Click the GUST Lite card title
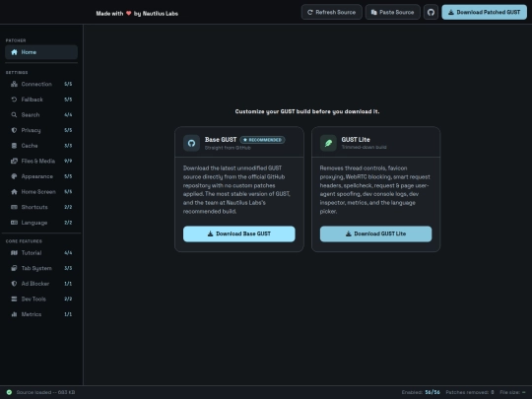Viewport: 532px width, 399px height. coord(356,140)
